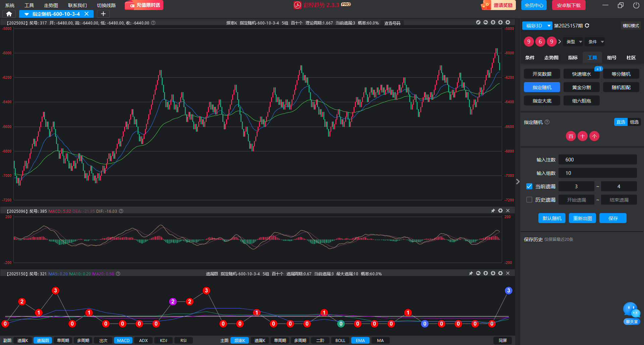Open the 切换线路 menu

(x=106, y=5)
